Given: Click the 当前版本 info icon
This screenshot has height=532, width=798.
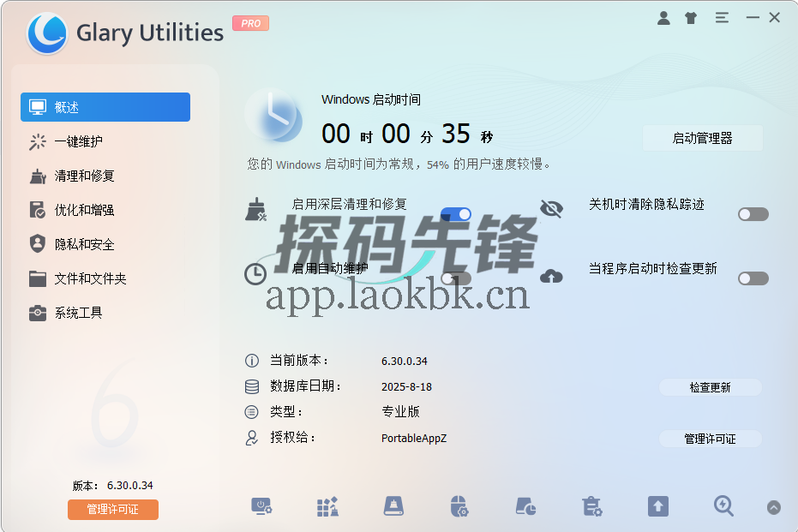Looking at the screenshot, I should point(252,361).
